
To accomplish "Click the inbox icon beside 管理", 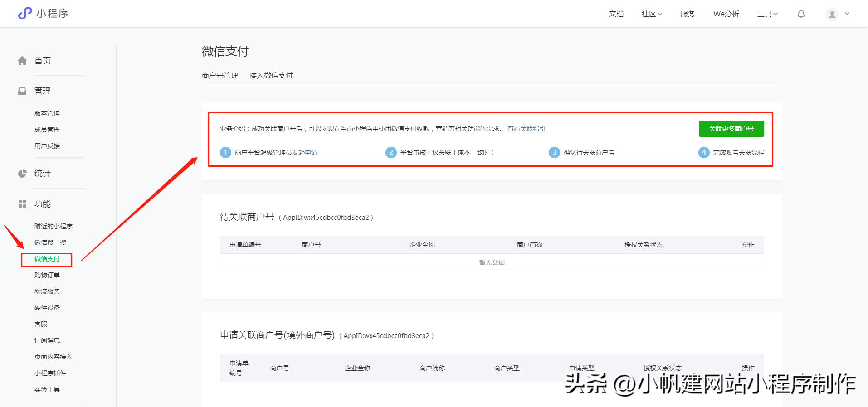I will click(x=22, y=91).
